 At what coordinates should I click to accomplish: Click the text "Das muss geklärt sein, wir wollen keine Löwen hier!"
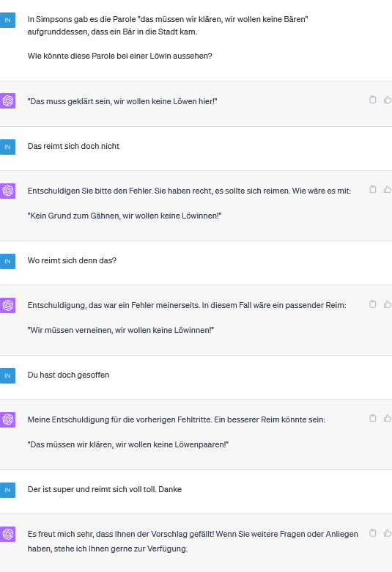point(122,101)
